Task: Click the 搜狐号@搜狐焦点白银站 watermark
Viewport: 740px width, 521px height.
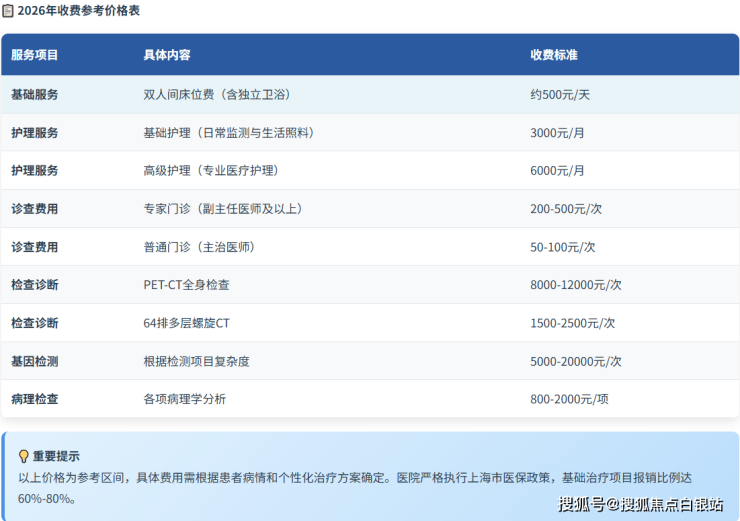Action: [640, 504]
